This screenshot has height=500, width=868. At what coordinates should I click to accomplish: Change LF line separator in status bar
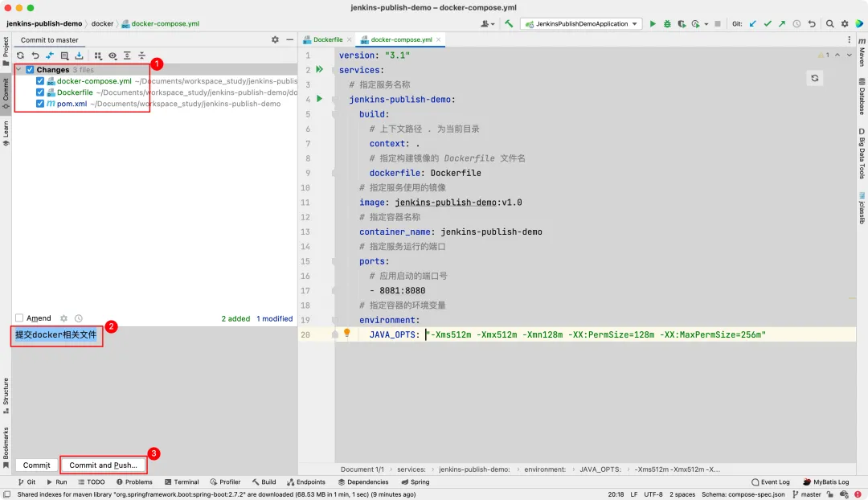(634, 494)
